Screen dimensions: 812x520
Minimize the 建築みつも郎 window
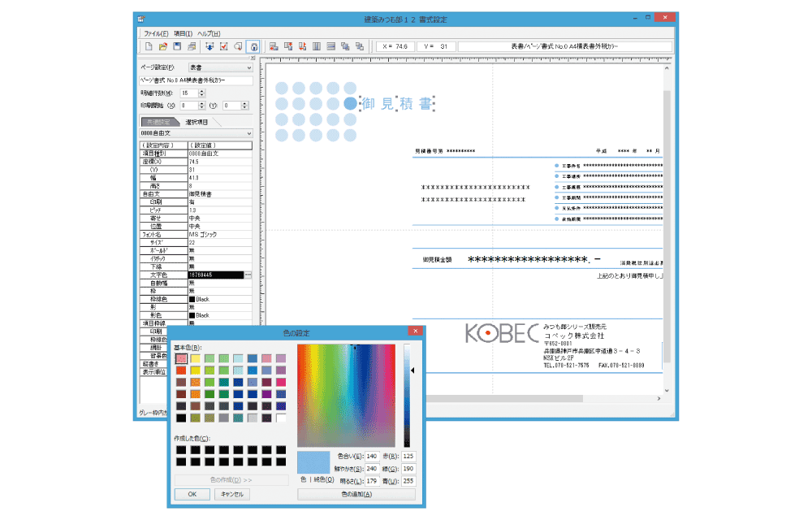click(x=635, y=19)
